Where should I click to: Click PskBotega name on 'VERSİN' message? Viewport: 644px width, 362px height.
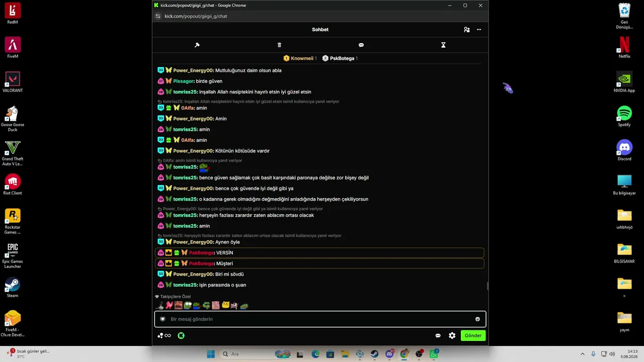201,253
